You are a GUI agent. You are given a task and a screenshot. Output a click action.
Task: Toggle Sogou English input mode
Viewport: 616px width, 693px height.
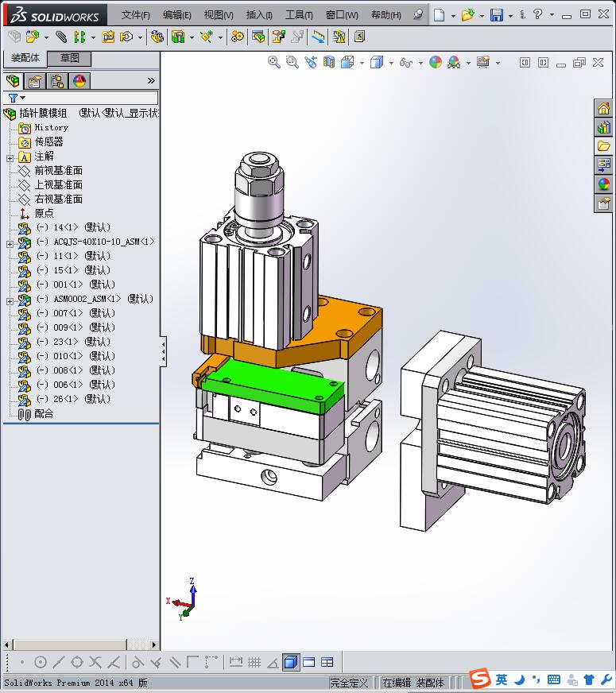pos(501,679)
